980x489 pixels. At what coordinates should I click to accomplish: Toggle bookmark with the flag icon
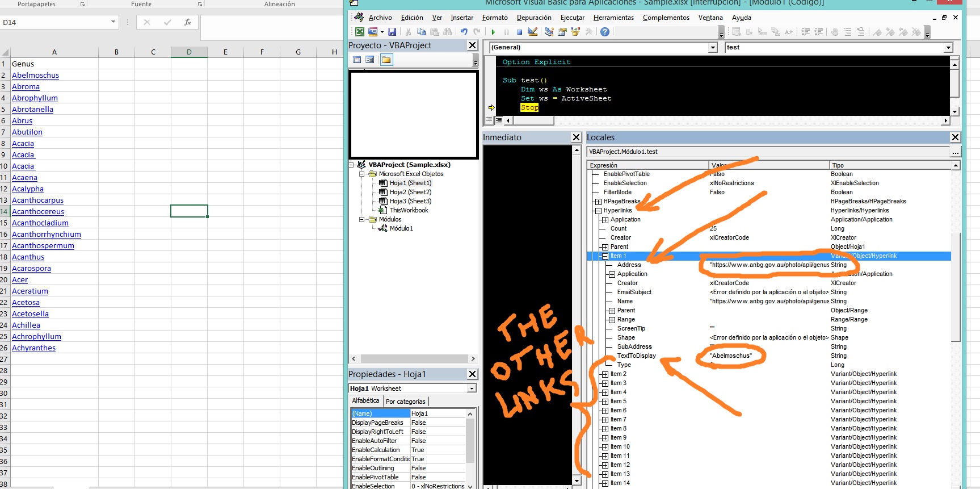click(x=877, y=32)
